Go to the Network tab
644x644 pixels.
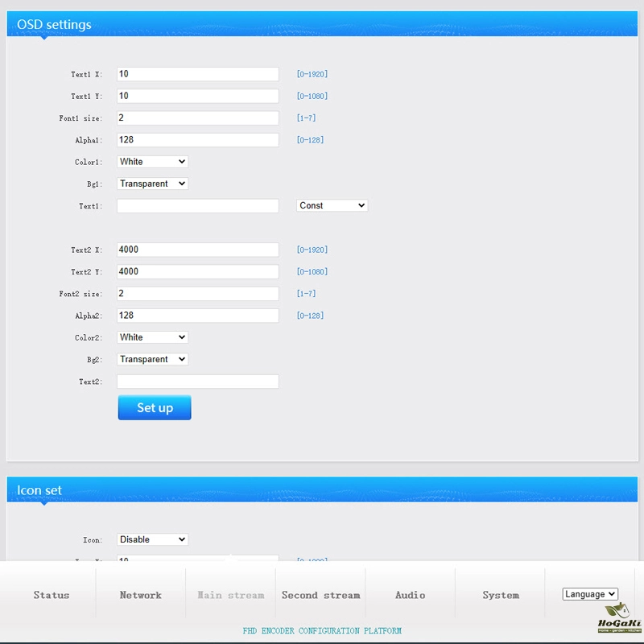(141, 595)
